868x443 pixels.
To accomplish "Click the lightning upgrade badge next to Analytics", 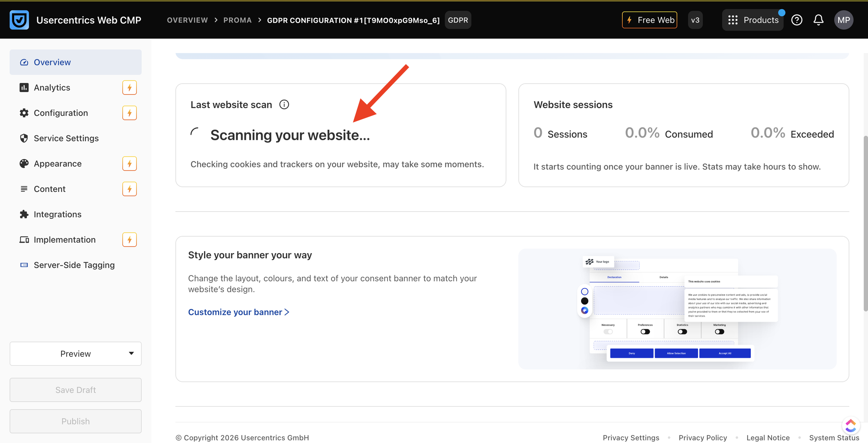I will click(x=130, y=88).
